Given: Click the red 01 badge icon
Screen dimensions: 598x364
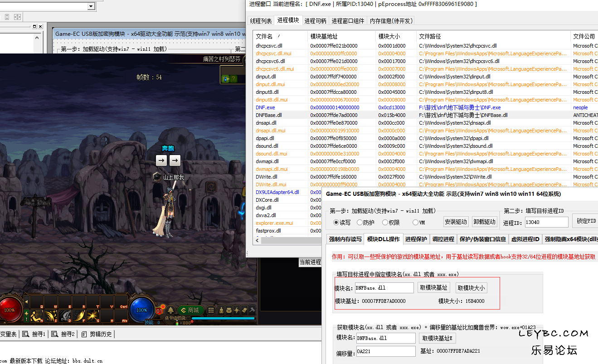Looking at the screenshot, I should tap(159, 311).
